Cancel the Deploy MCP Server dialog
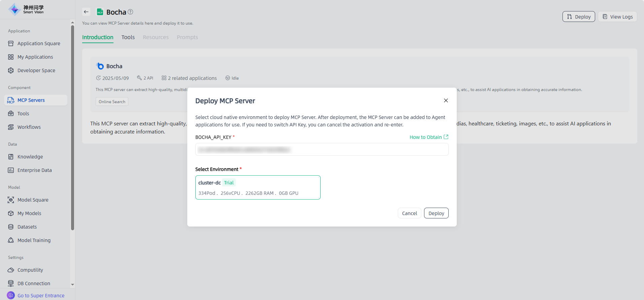644x300 pixels. (x=409, y=213)
